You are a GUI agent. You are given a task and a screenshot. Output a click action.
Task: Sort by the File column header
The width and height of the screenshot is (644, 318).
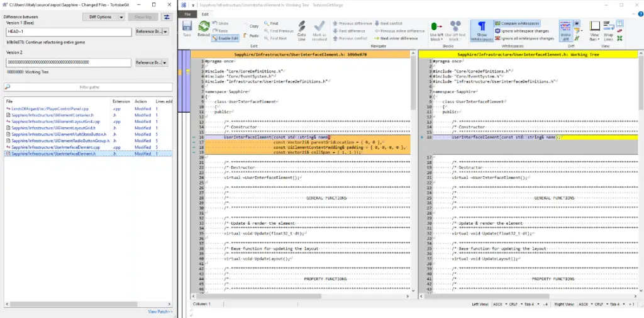pyautogui.click(x=57, y=101)
